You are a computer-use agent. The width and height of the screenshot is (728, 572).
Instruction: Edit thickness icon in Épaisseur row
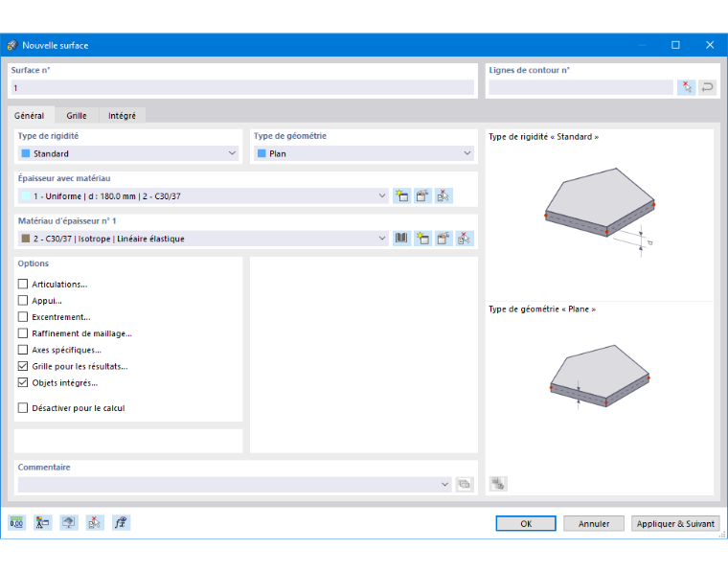coord(422,195)
